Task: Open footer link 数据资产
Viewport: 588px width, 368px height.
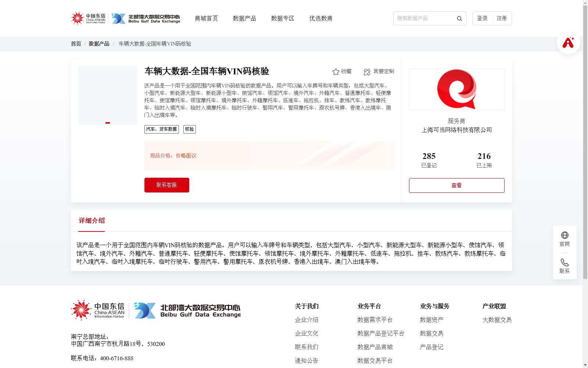Action: pos(431,320)
